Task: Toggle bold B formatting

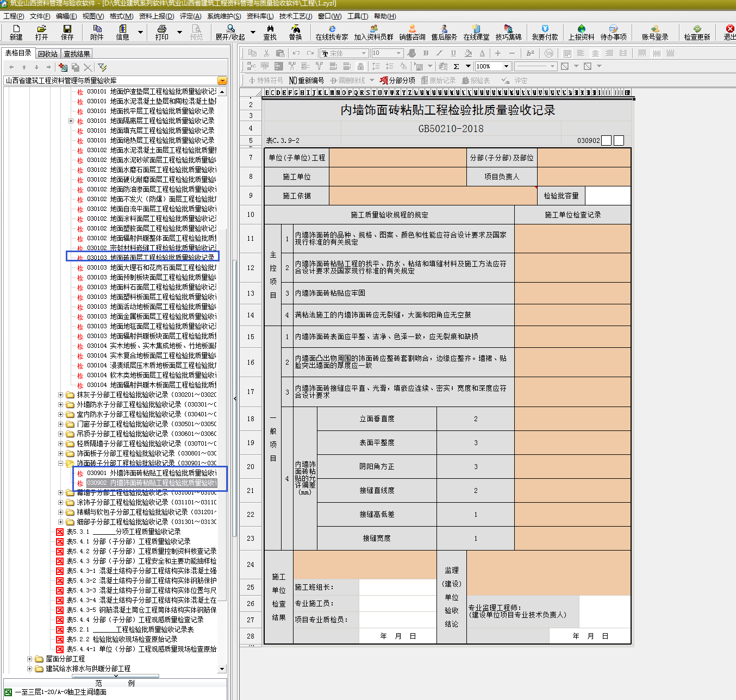Action: [x=426, y=53]
